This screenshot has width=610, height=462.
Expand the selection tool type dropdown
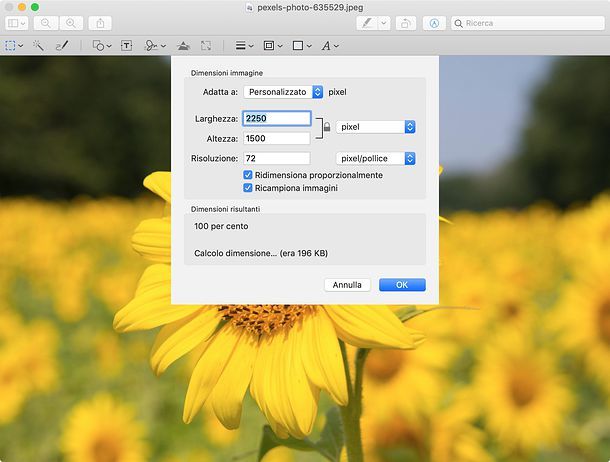21,46
